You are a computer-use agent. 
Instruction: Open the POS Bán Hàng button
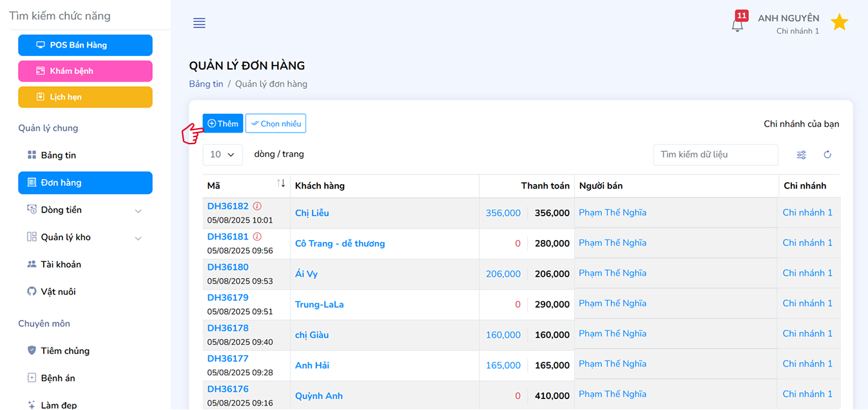pos(85,45)
